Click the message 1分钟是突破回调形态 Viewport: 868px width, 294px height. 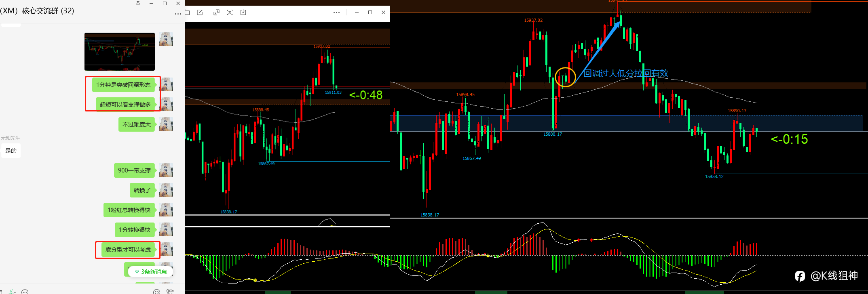pyautogui.click(x=123, y=85)
